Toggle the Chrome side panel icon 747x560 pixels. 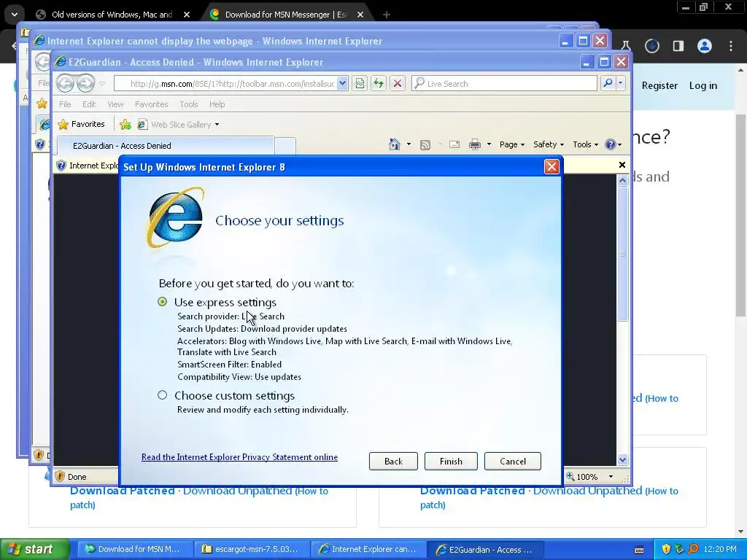click(x=678, y=46)
